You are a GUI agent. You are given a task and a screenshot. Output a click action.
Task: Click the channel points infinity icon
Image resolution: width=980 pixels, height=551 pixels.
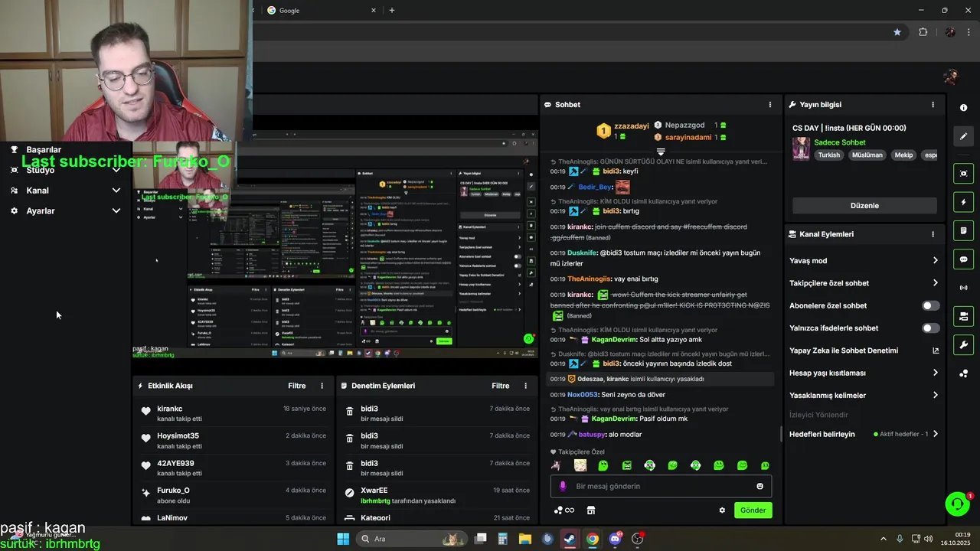point(564,510)
